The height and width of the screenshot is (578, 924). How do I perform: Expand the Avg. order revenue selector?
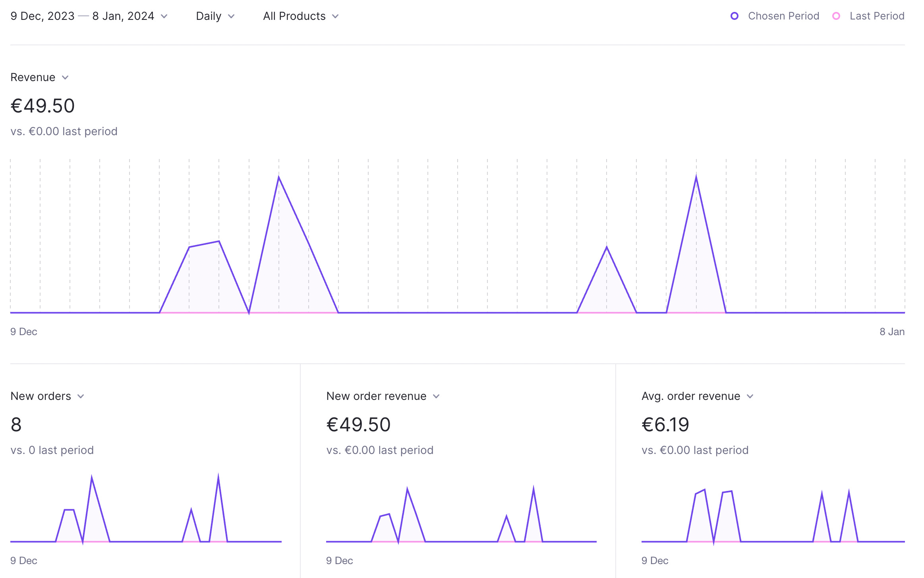691,396
